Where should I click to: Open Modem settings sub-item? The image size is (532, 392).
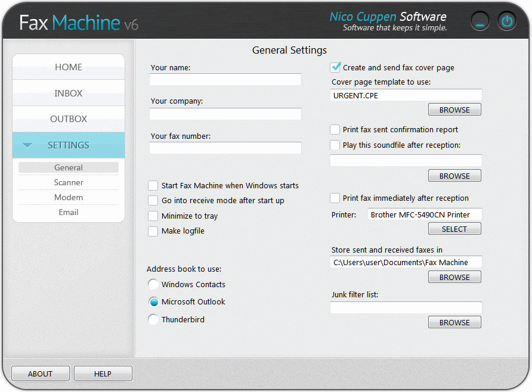pos(69,198)
